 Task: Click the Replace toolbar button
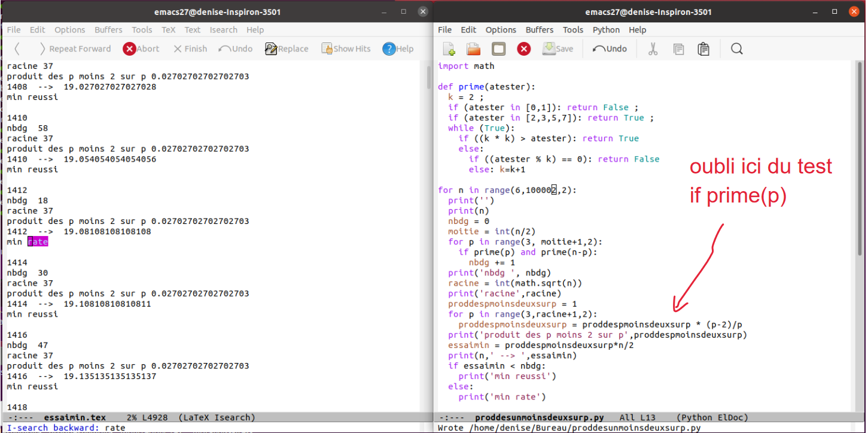[x=287, y=49]
